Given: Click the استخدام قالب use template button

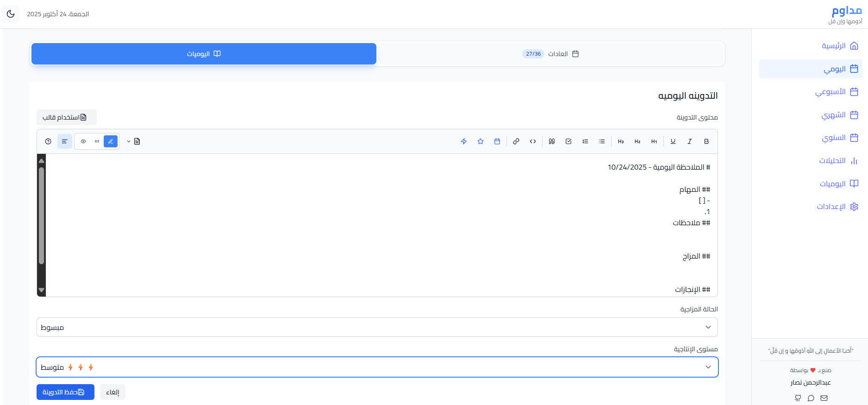Looking at the screenshot, I should (x=66, y=117).
